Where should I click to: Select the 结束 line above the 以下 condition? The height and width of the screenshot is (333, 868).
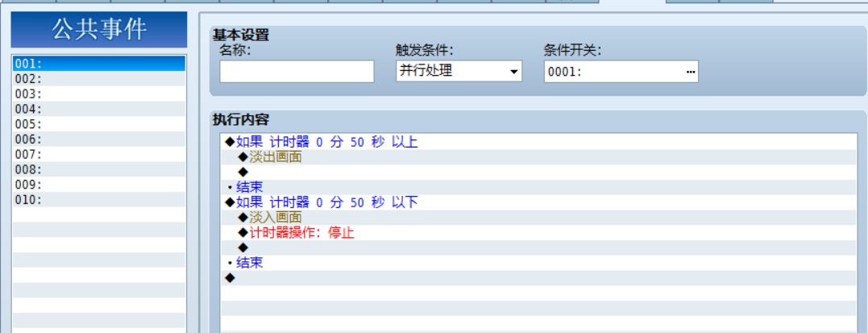pyautogui.click(x=538, y=187)
